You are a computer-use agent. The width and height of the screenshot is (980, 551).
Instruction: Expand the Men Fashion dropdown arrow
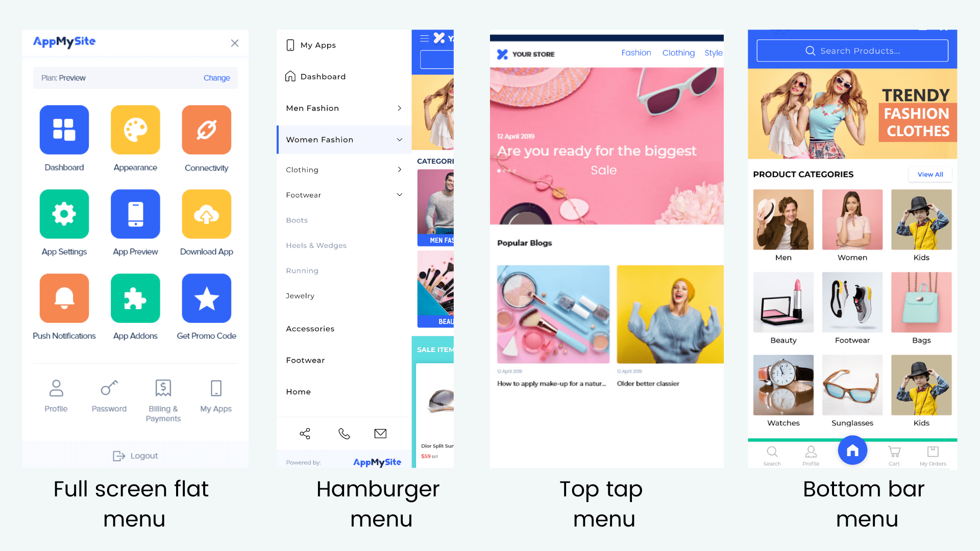[x=399, y=108]
